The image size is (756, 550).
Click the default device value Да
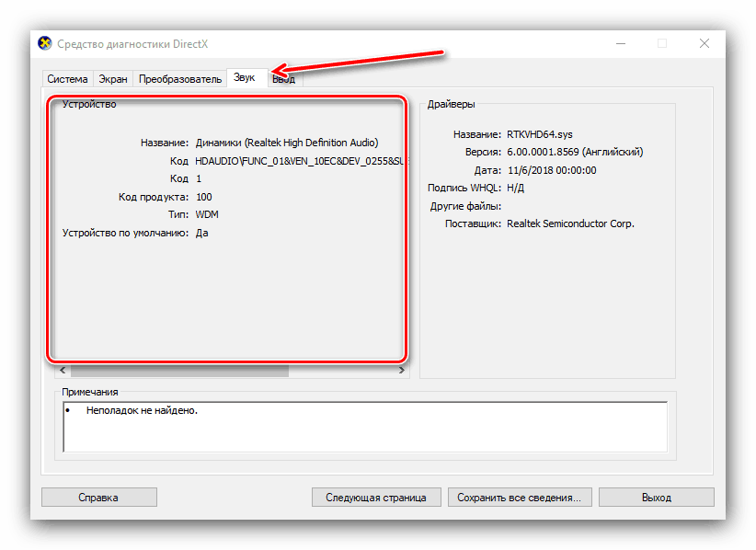click(202, 234)
